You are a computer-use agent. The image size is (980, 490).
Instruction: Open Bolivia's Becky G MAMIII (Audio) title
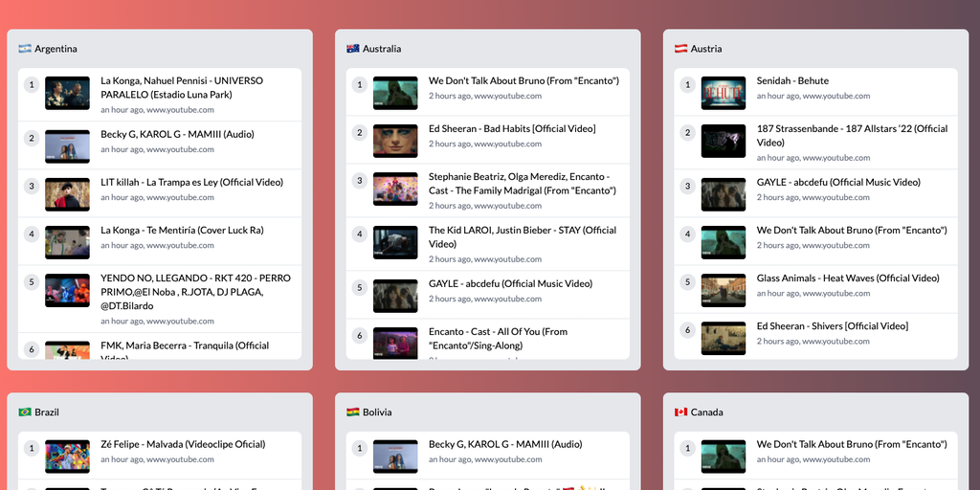pyautogui.click(x=505, y=444)
